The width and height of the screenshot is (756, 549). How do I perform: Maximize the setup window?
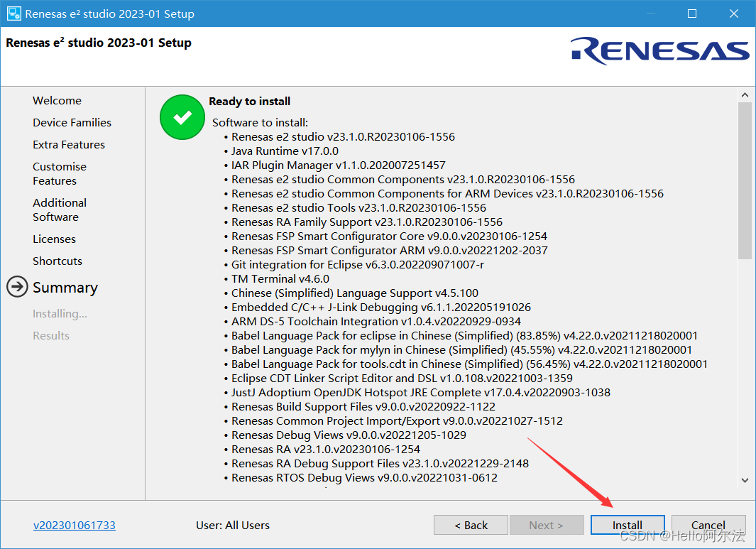pos(692,13)
